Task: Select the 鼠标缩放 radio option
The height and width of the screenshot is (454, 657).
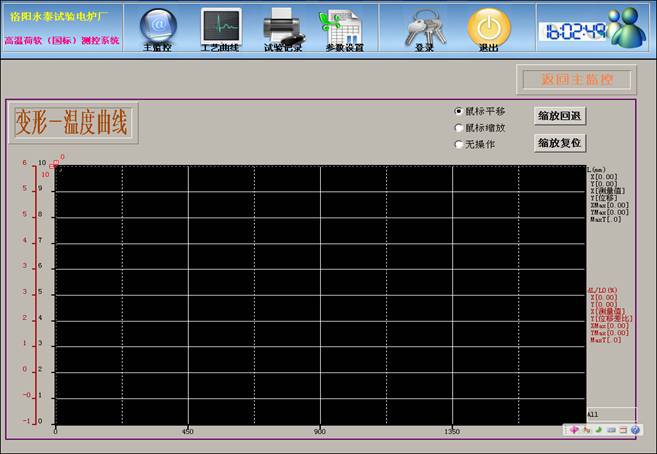Action: [459, 127]
